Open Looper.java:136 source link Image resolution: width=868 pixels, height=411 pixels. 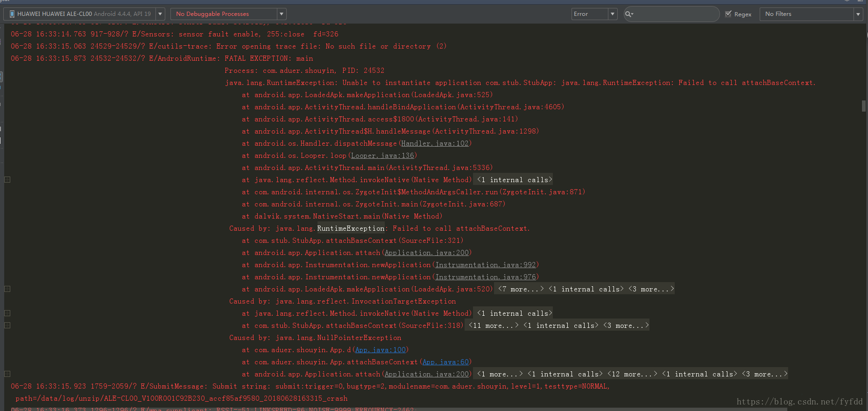pyautogui.click(x=382, y=156)
